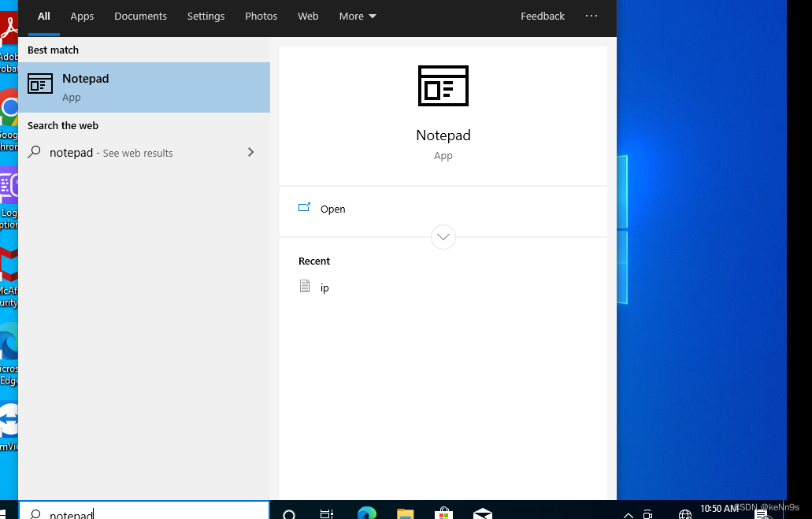Switch to the Documents search tab
Viewport: 812px width, 519px height.
coord(140,16)
